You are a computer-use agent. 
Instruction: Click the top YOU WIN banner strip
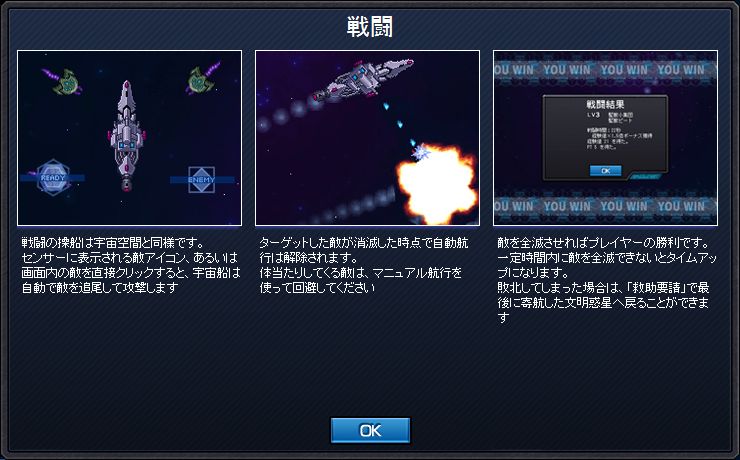[605, 70]
